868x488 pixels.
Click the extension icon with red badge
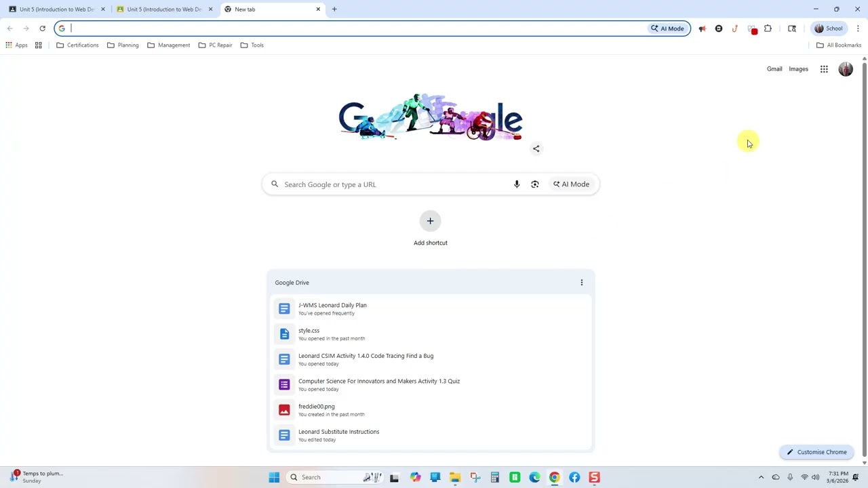pyautogui.click(x=752, y=29)
